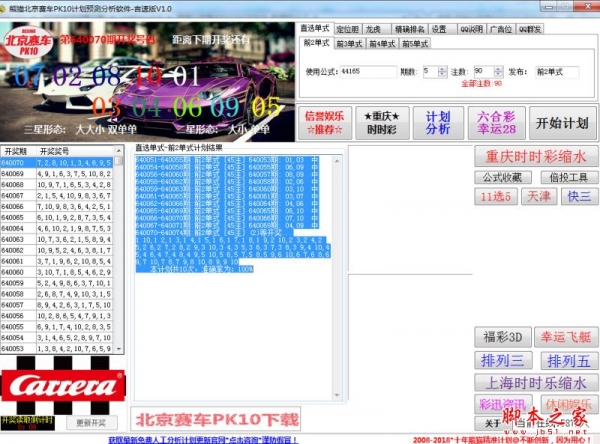Click the 快三 button

(x=579, y=197)
